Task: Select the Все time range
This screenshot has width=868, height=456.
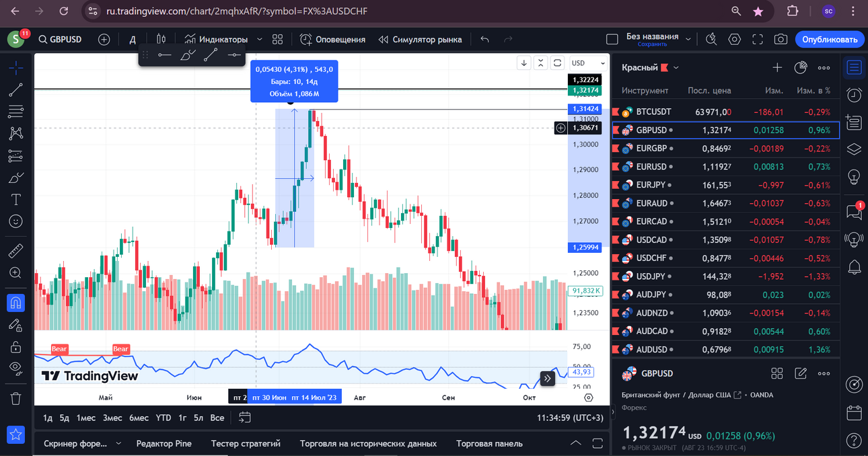Action: point(217,418)
